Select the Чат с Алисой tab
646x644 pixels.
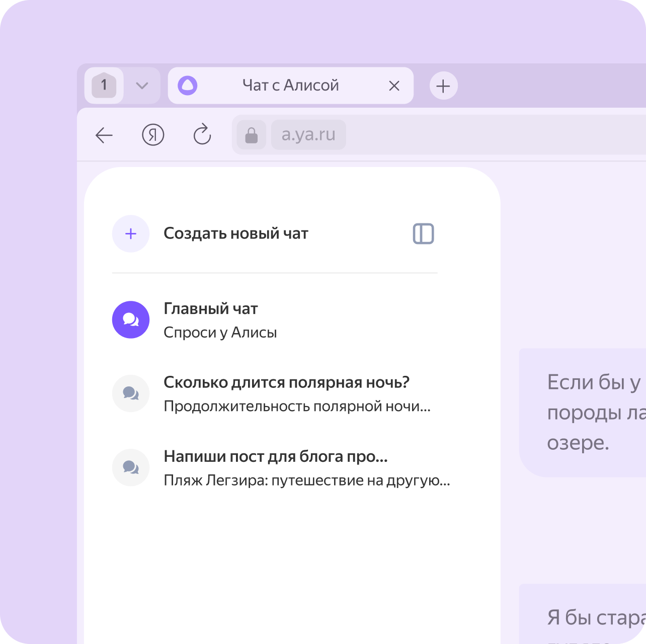tap(291, 86)
